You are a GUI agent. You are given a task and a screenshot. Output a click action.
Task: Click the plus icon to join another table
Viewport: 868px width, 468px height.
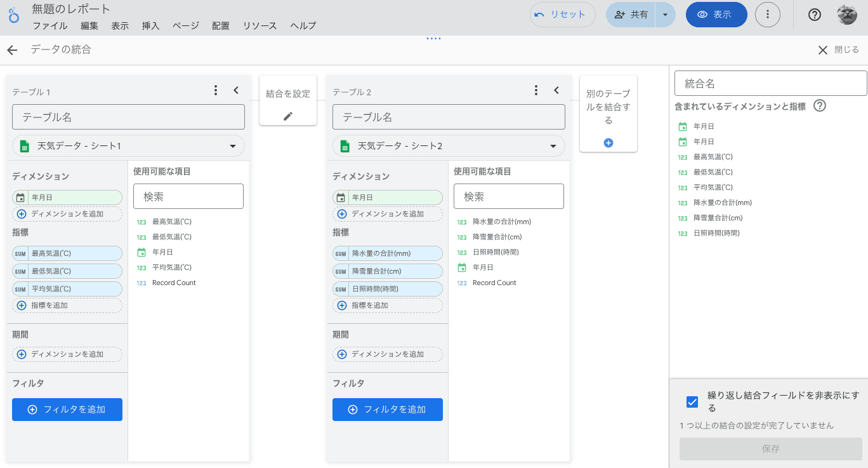tap(608, 143)
